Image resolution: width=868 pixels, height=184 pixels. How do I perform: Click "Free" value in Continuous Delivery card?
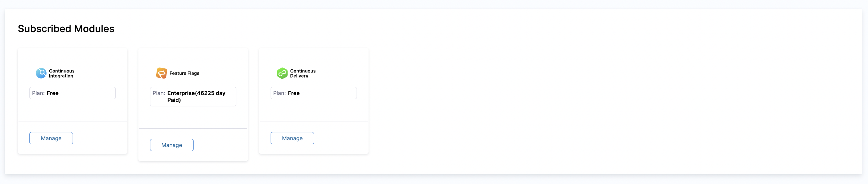pyautogui.click(x=294, y=93)
